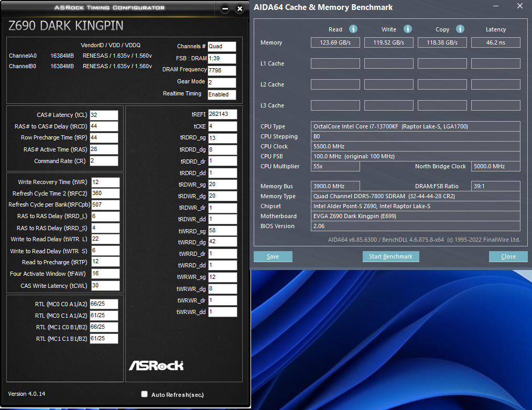
Task: Click the Write Recovery Time (tWR) field
Action: click(x=105, y=182)
